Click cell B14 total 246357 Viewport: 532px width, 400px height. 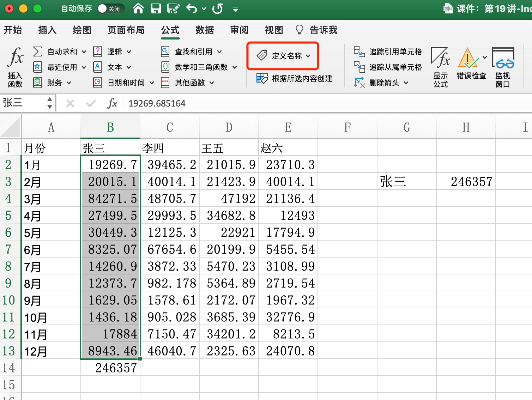click(x=110, y=368)
